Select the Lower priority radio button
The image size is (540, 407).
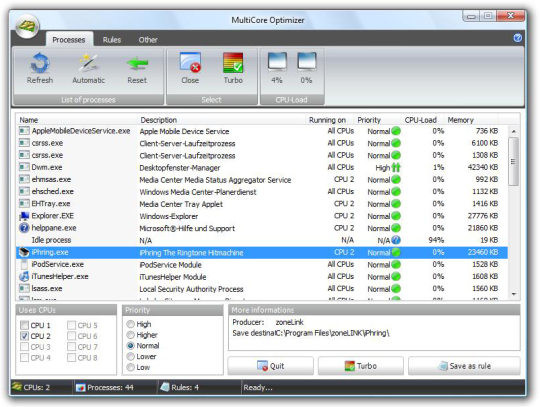coord(131,356)
